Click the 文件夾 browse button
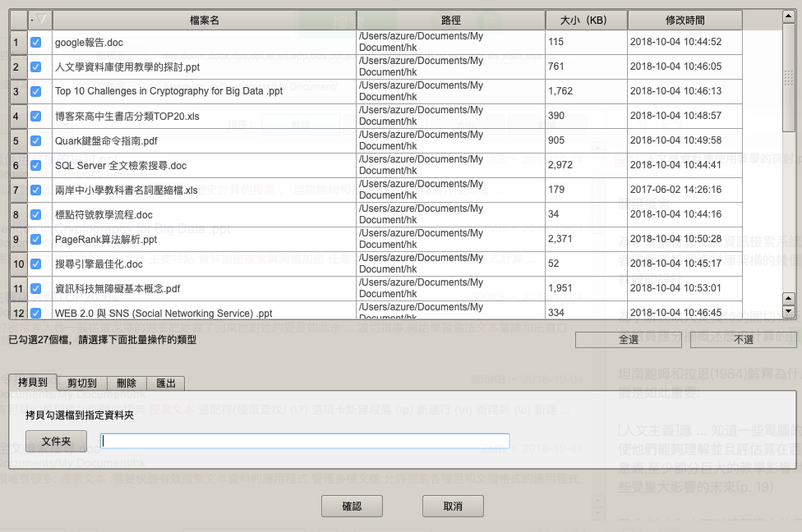802x532 pixels. [56, 442]
